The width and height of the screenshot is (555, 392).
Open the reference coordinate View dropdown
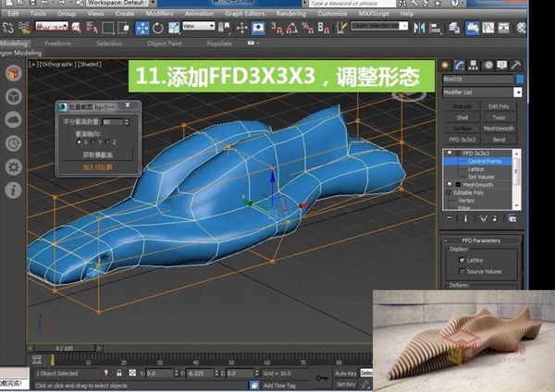[x=199, y=26]
